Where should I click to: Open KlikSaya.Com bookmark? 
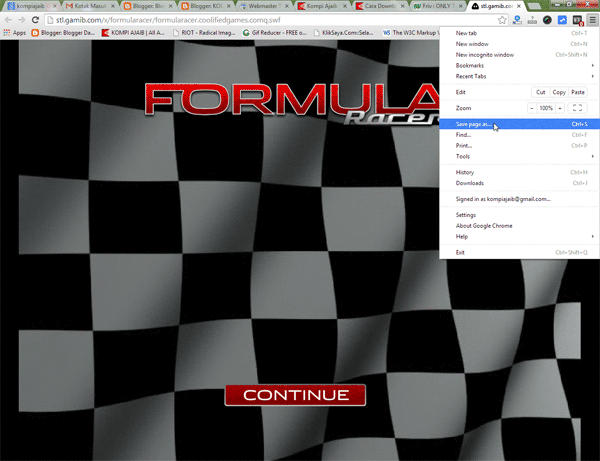click(x=344, y=33)
